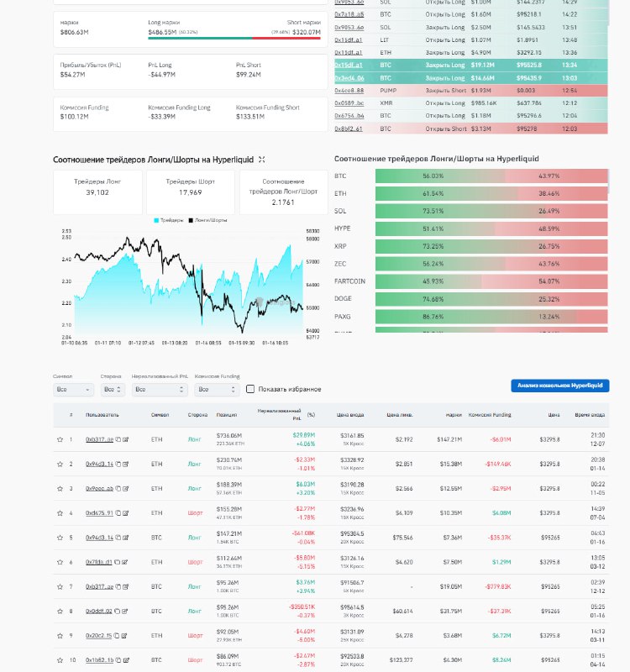The width and height of the screenshot is (630, 672).
Task: Open the 'Комиссия Funding' filter dropdown
Action: coord(217,390)
